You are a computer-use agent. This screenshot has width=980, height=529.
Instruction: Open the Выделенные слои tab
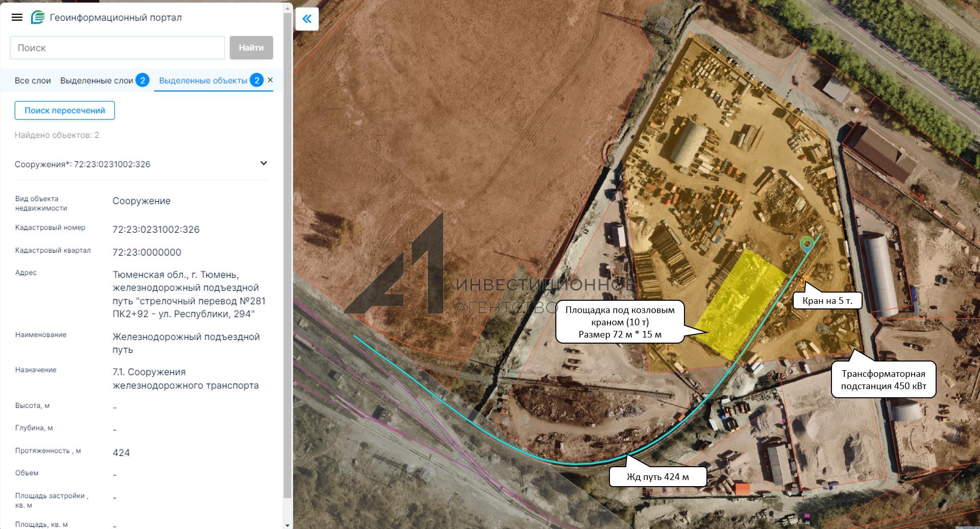[96, 81]
